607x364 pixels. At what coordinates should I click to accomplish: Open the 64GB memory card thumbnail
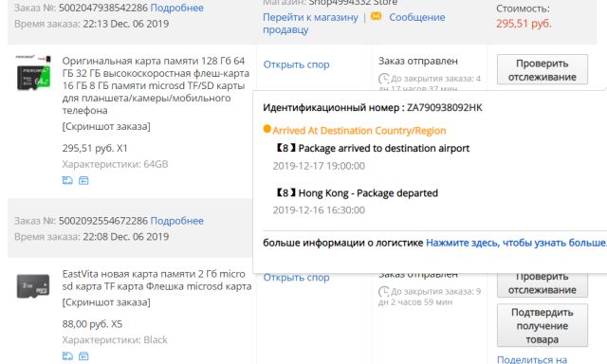pos(34,73)
